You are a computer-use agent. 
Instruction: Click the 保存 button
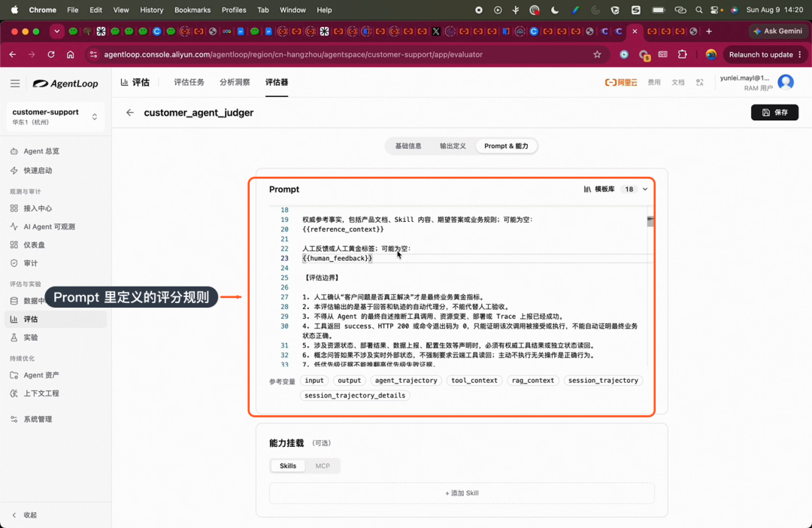pyautogui.click(x=774, y=112)
